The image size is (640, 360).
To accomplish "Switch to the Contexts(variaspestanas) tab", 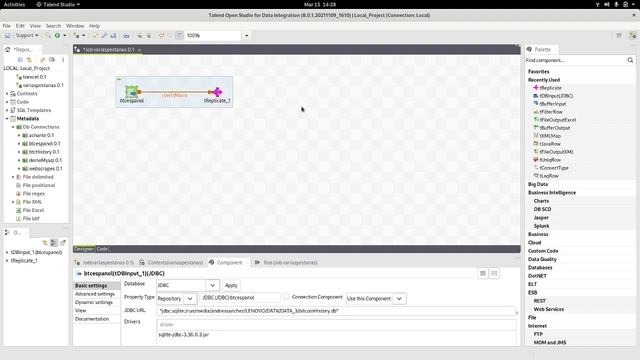I will (171, 262).
